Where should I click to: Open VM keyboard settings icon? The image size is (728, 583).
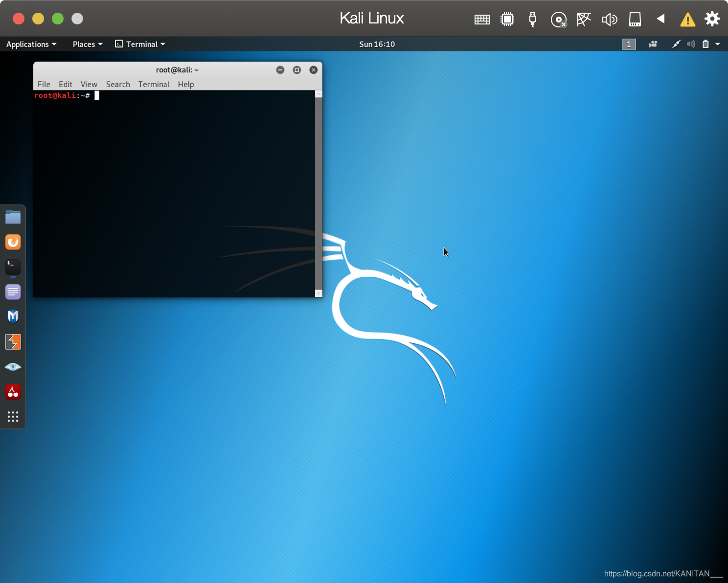482,20
